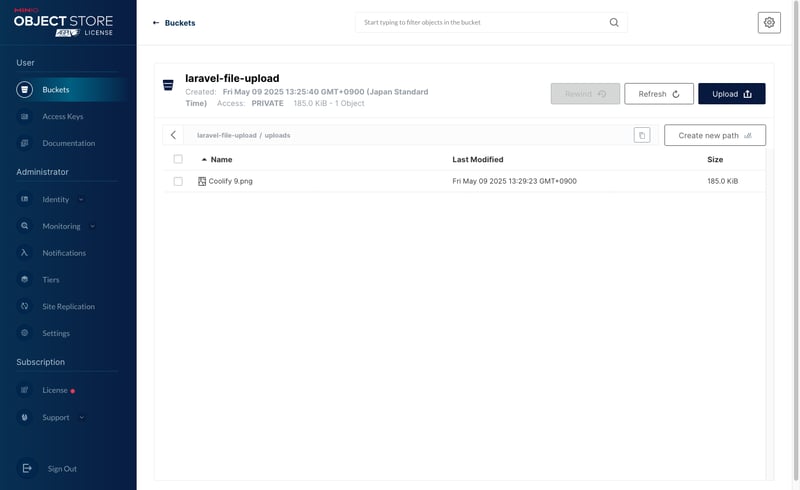Click the back arrow in path bar
800x490 pixels.
tap(173, 135)
